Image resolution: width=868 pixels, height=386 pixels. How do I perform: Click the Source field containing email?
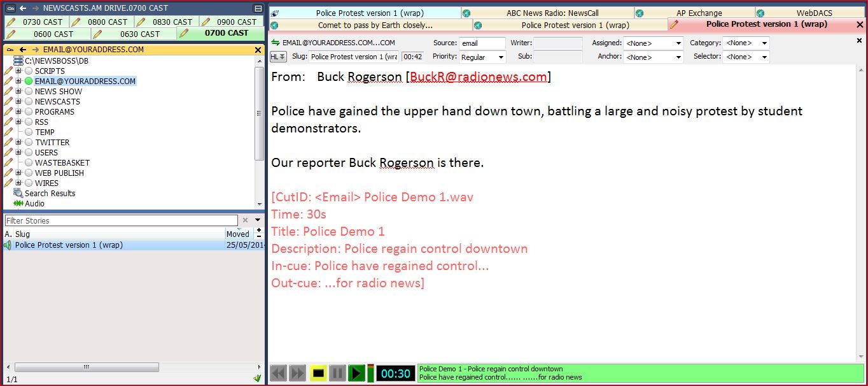click(482, 43)
